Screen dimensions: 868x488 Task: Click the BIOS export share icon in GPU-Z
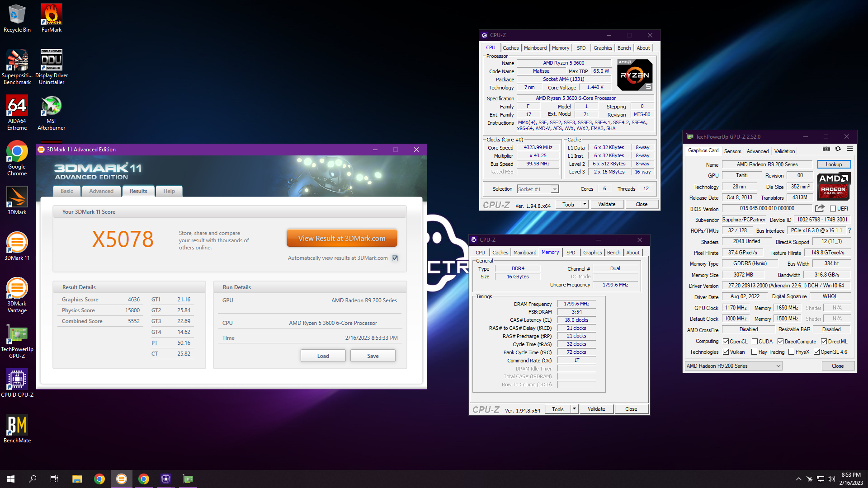820,208
